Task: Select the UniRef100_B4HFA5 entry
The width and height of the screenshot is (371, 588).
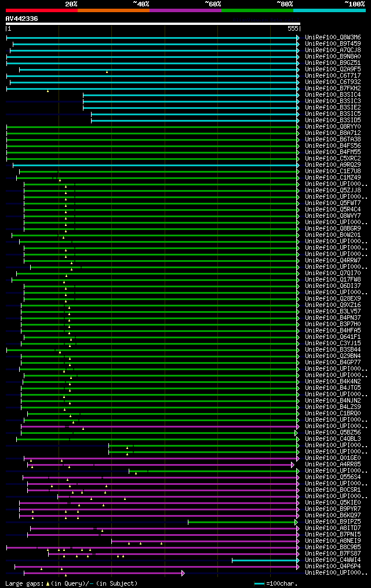Action: tap(333, 331)
